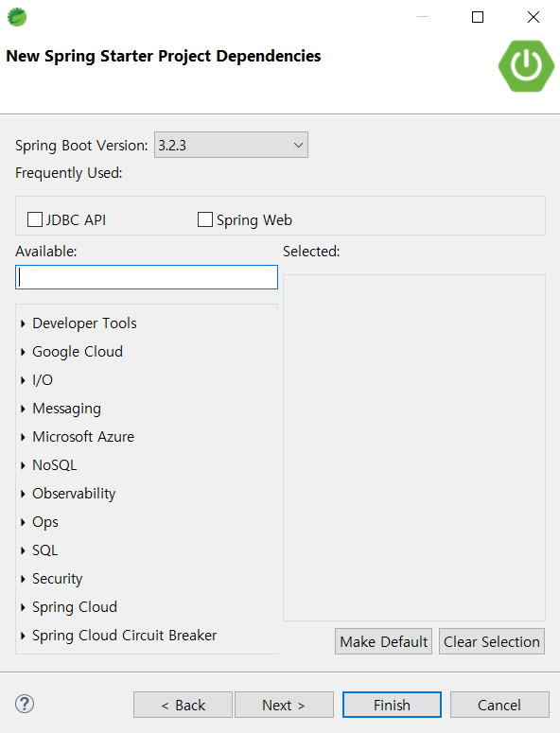Click the Available dependencies search field
The height and width of the screenshot is (733, 560).
point(147,277)
